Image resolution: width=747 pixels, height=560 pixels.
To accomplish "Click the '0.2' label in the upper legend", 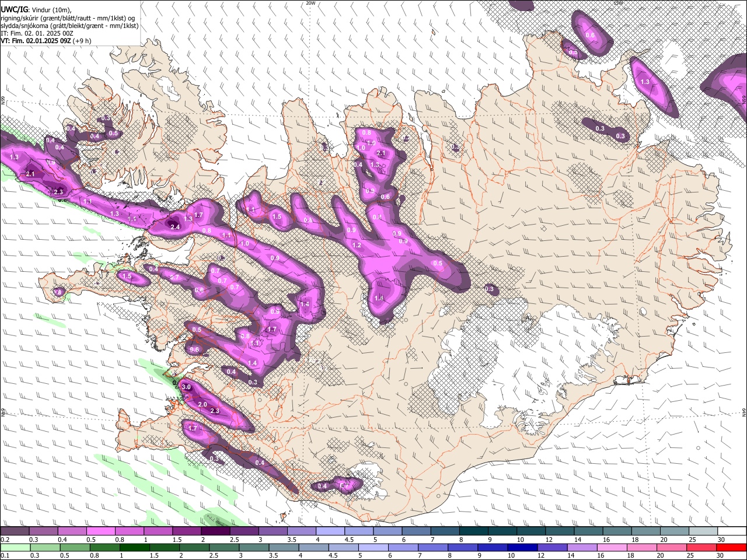I will click(x=4, y=540).
